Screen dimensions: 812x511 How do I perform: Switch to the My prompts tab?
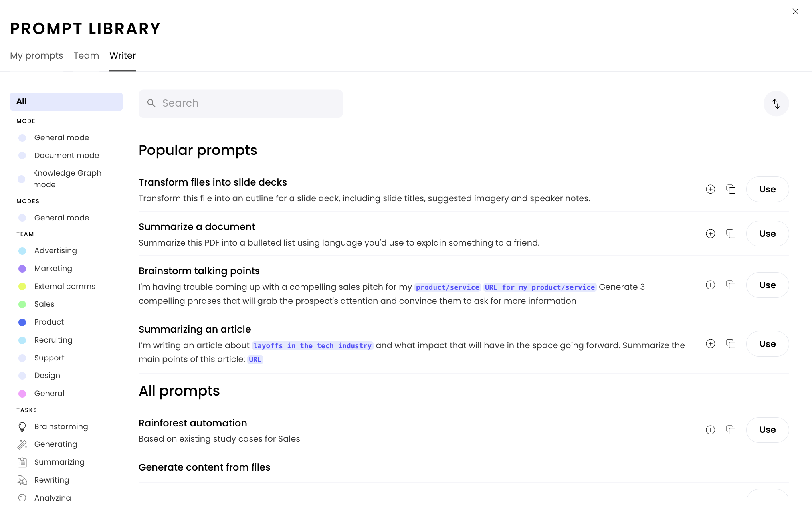36,55
